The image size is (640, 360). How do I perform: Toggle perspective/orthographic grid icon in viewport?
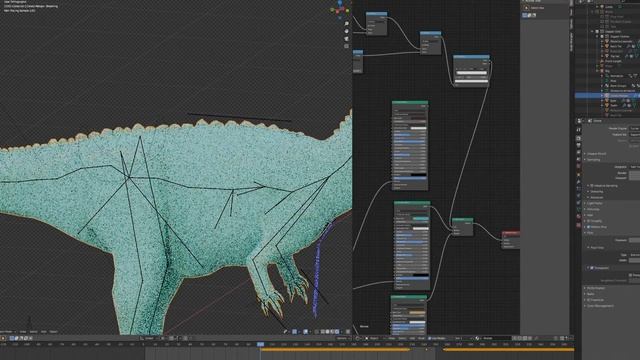pos(347,46)
